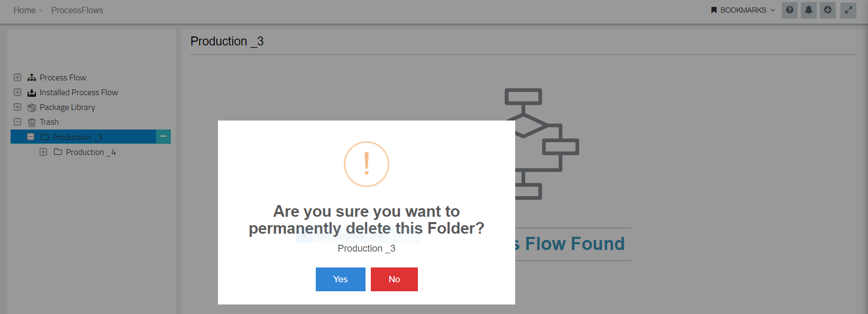Viewport: 868px width, 314px height.
Task: Open the BOOKMARKS dropdown
Action: click(x=743, y=10)
